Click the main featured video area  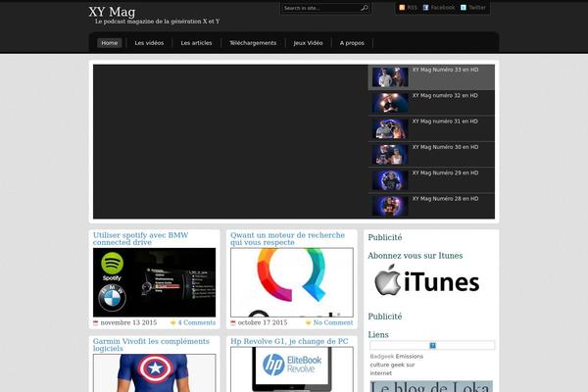[230, 141]
